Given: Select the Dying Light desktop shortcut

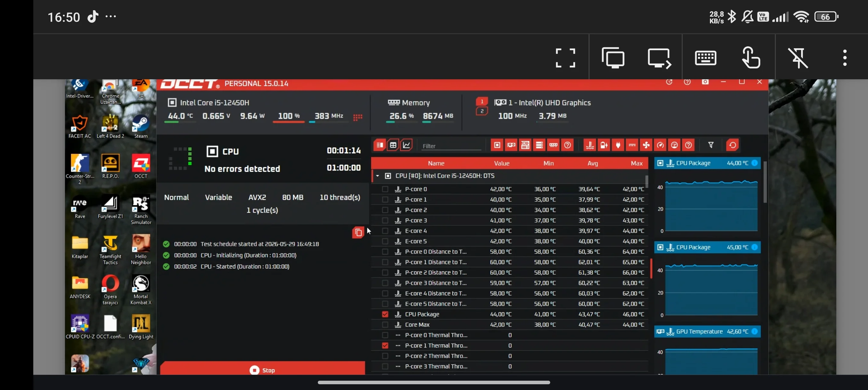Looking at the screenshot, I should pyautogui.click(x=141, y=327).
